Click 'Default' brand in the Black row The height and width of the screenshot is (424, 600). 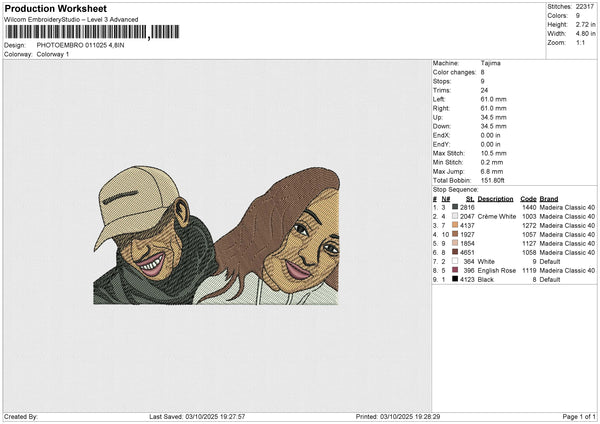point(550,279)
